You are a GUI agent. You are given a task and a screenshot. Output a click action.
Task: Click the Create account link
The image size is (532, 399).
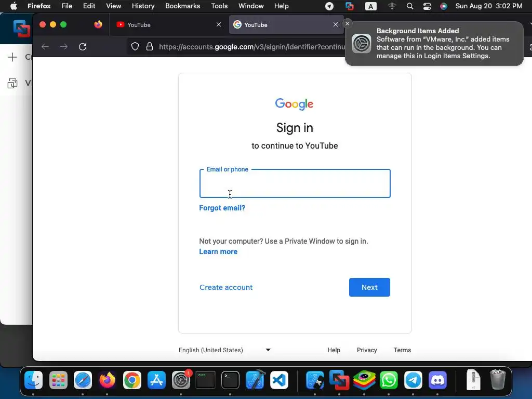coord(226,287)
